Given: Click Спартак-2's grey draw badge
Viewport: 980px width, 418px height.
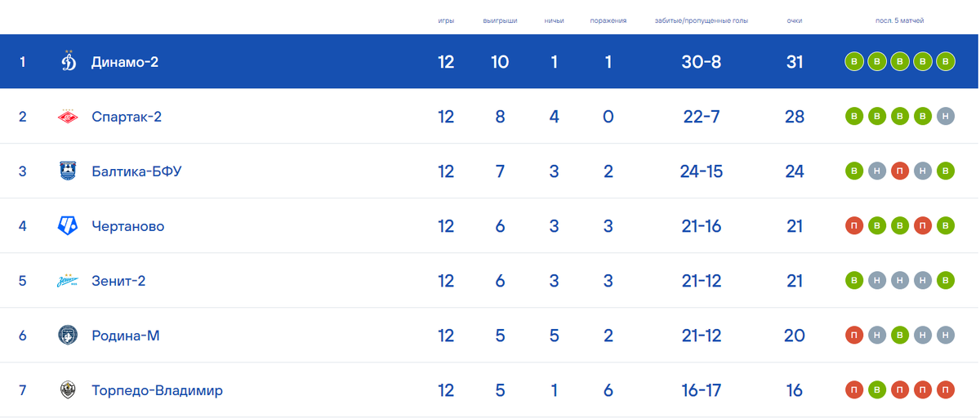Looking at the screenshot, I should click(946, 117).
